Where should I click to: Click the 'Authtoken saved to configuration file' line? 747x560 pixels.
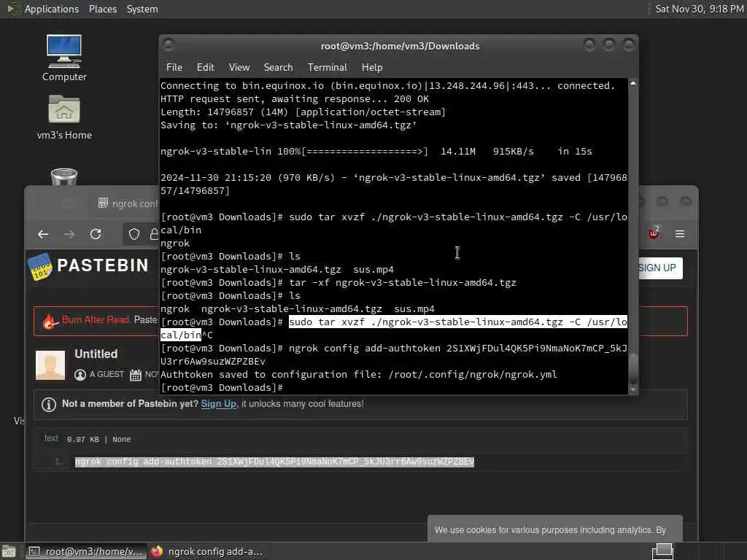(x=359, y=374)
